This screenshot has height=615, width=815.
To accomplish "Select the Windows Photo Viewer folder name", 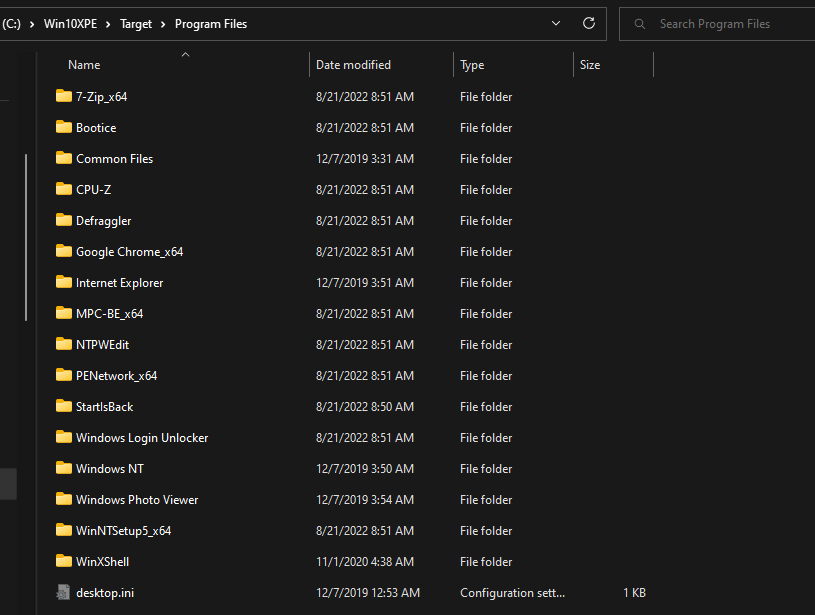I will pos(137,500).
